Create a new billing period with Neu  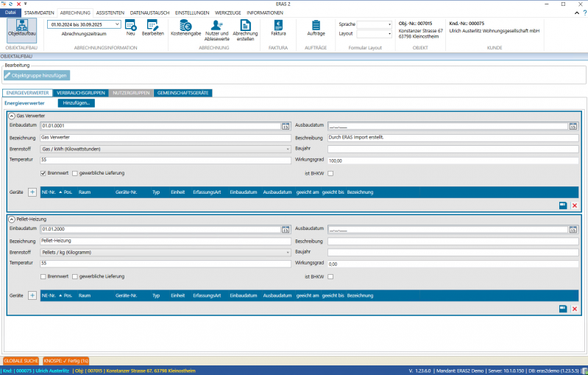pyautogui.click(x=130, y=28)
